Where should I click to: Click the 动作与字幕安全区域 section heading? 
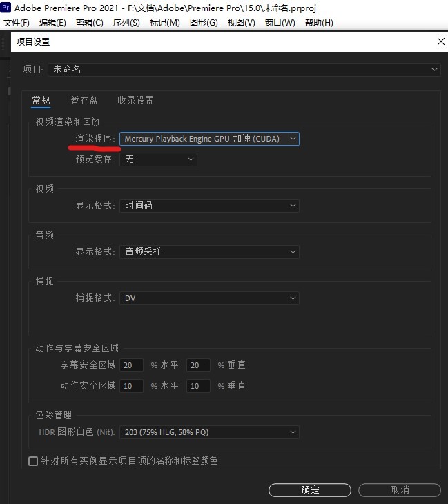77,348
